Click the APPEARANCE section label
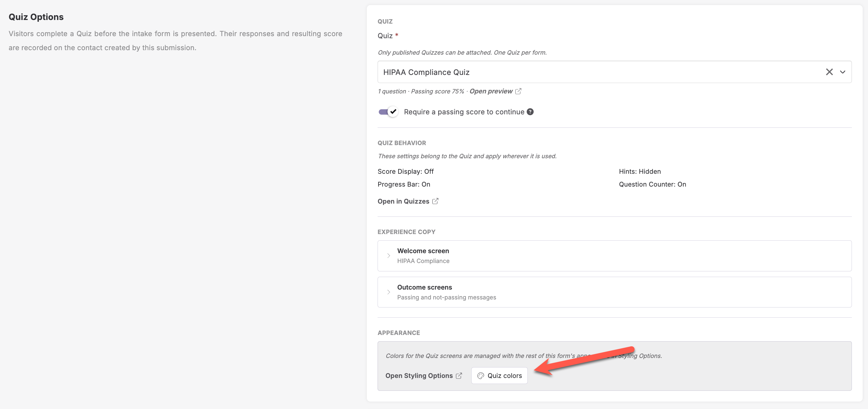Viewport: 868px width, 409px height. coord(398,333)
